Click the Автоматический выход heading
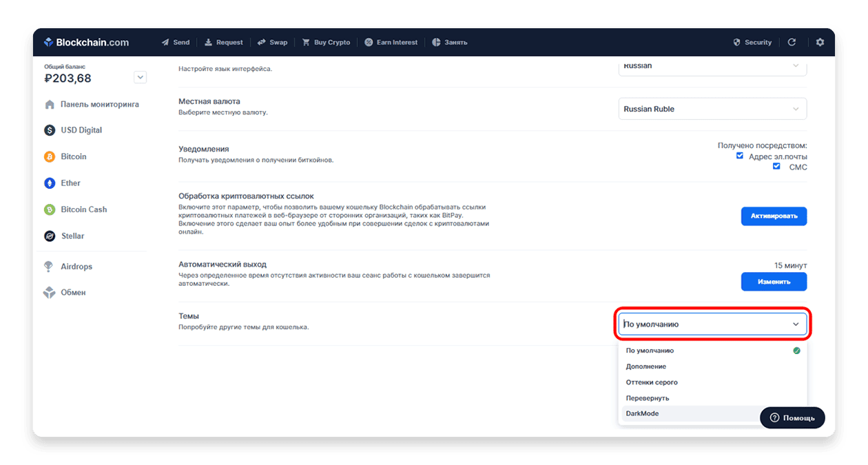The width and height of the screenshot is (868, 465). (223, 265)
